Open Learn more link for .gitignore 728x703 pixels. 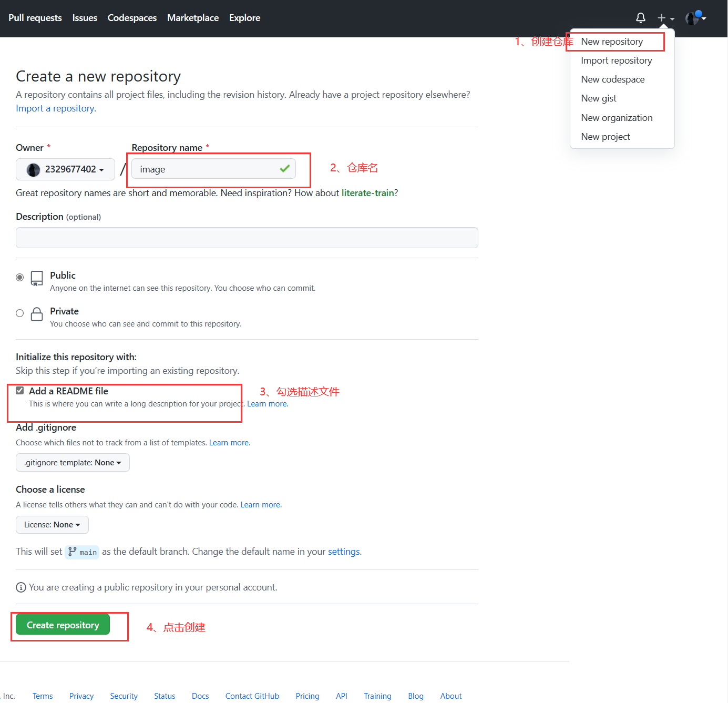coord(230,443)
